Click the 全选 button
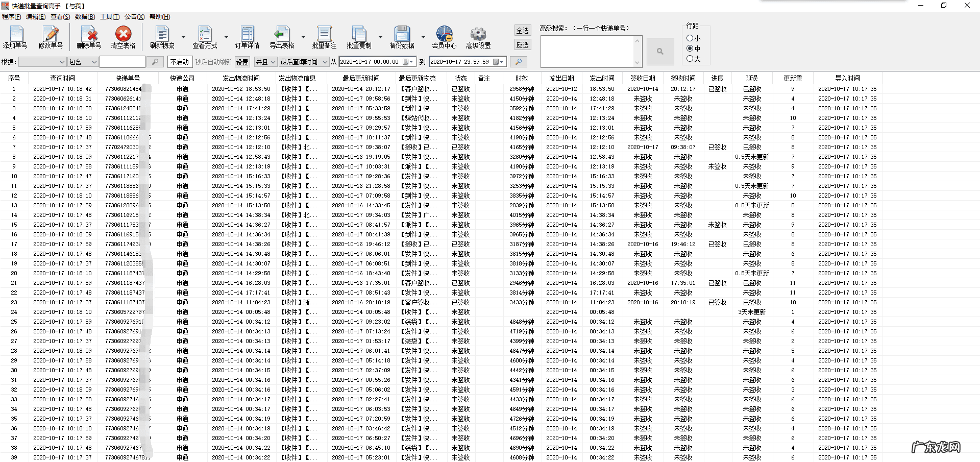Viewport: 980px width, 462px height. pos(523,31)
